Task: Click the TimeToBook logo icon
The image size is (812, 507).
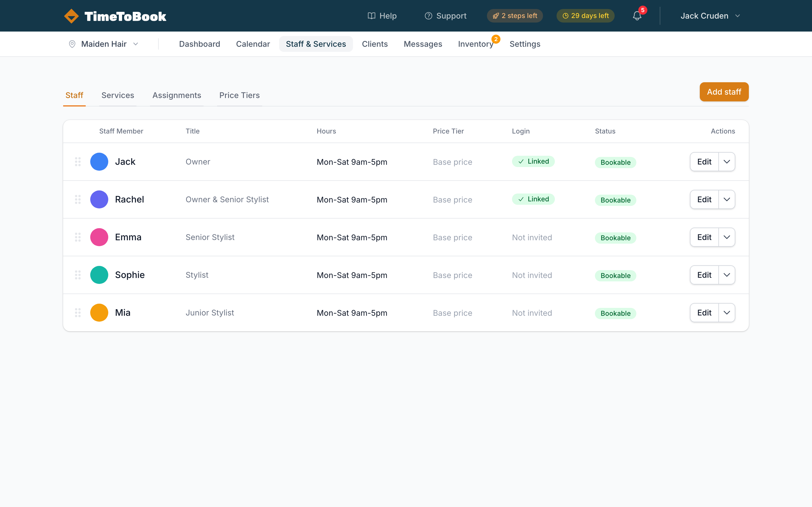Action: (71, 16)
